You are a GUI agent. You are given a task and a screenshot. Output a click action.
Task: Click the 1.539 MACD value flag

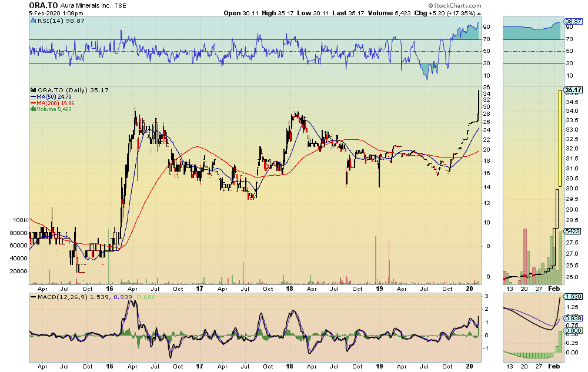(573, 297)
